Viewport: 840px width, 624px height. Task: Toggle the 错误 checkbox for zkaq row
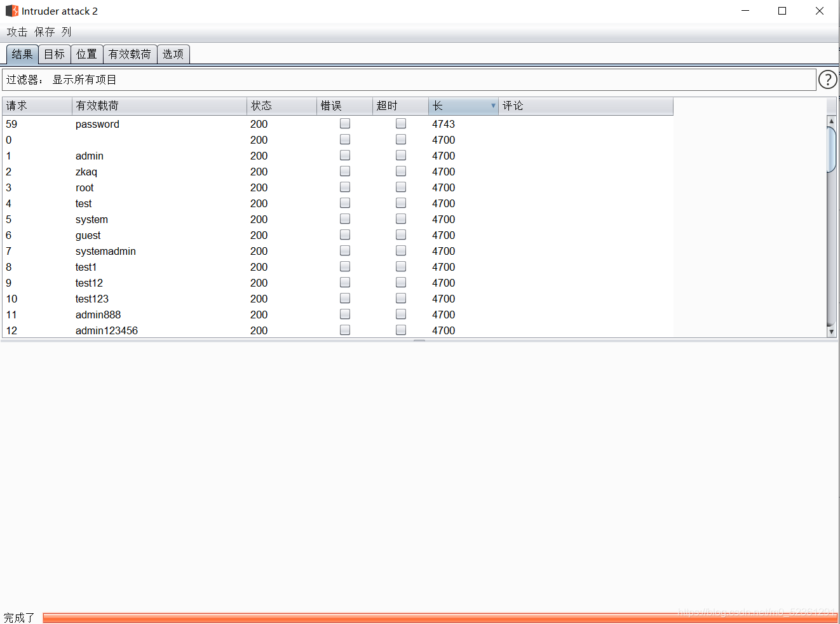(x=345, y=171)
